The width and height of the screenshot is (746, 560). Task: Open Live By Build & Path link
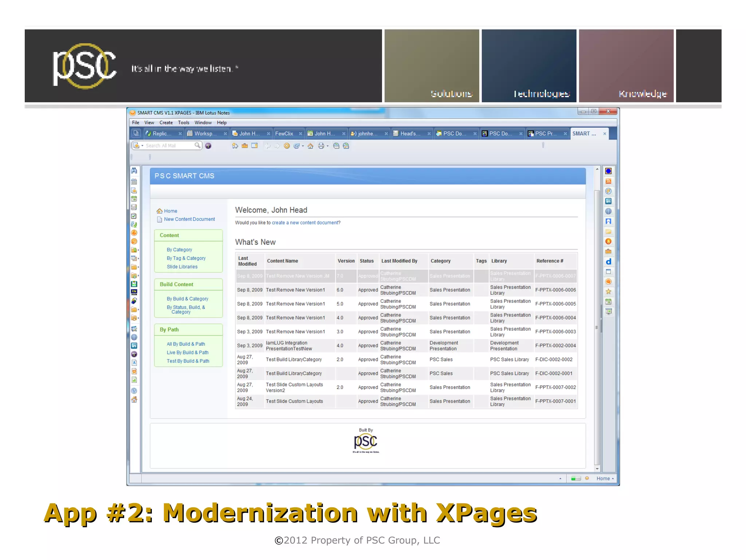point(188,352)
